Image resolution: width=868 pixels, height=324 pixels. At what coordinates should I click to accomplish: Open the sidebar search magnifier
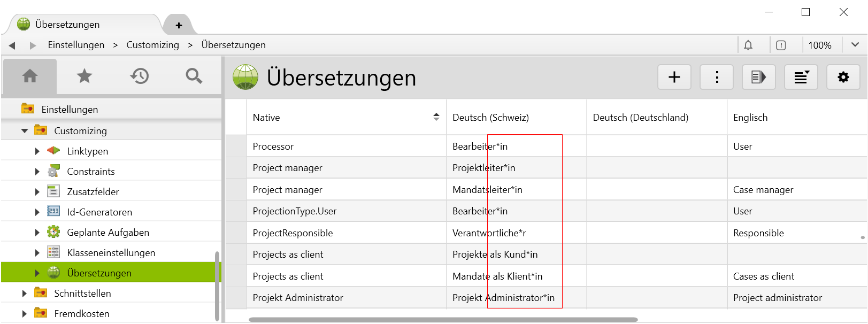tap(194, 76)
